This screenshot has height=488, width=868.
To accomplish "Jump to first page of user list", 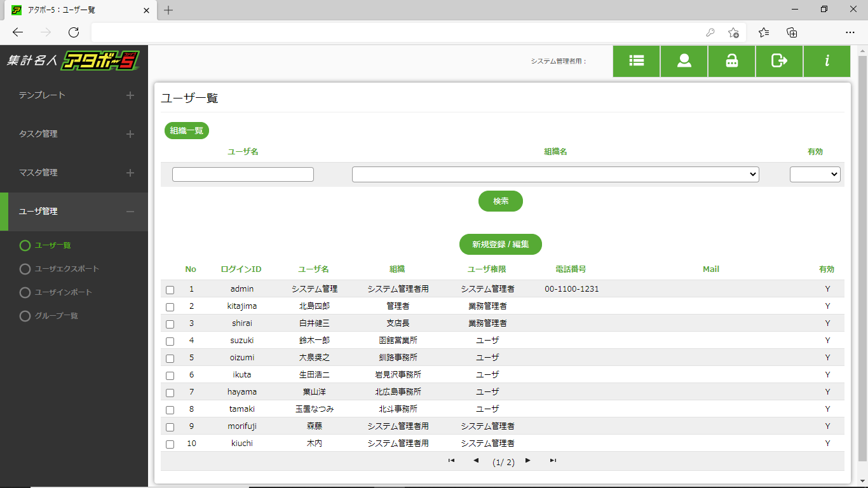I will pos(451,461).
